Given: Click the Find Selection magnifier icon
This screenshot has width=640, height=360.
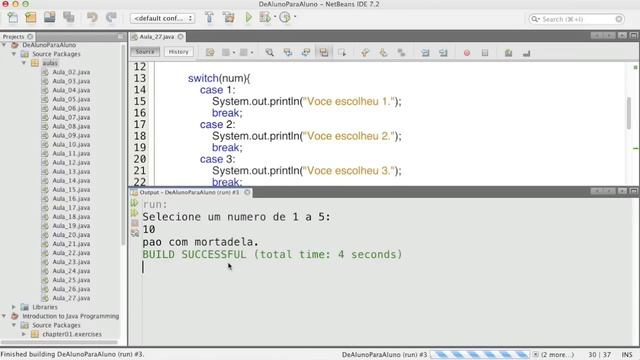Looking at the screenshot, I should [x=269, y=53].
